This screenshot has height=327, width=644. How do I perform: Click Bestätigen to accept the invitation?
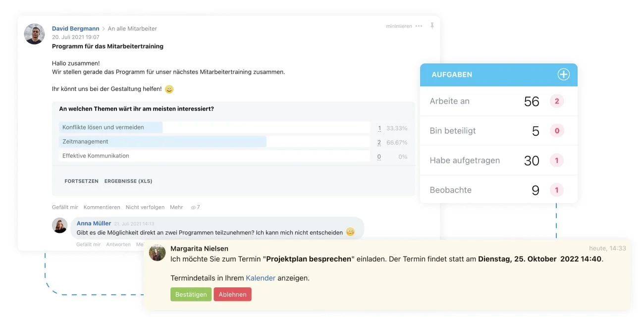pyautogui.click(x=191, y=294)
